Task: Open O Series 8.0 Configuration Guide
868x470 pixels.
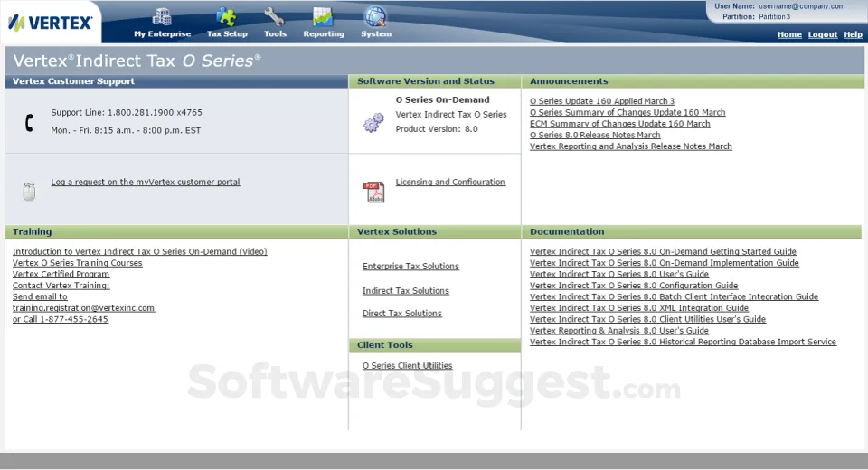Action: point(634,286)
